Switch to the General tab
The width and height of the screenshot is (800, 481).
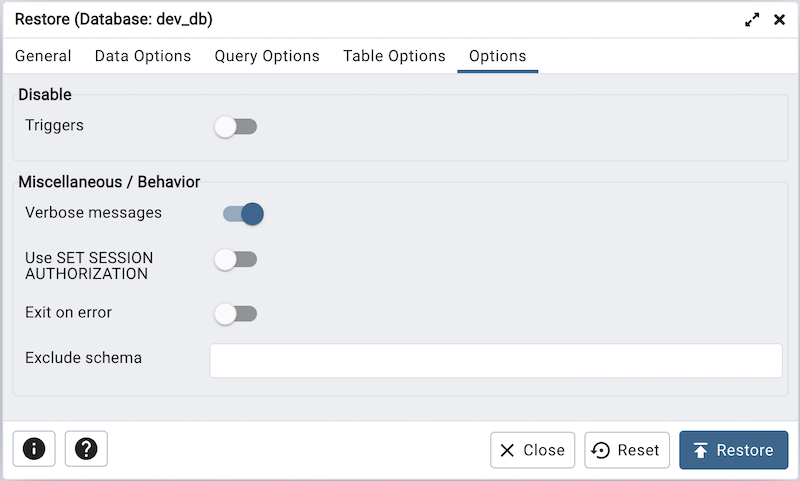point(43,56)
